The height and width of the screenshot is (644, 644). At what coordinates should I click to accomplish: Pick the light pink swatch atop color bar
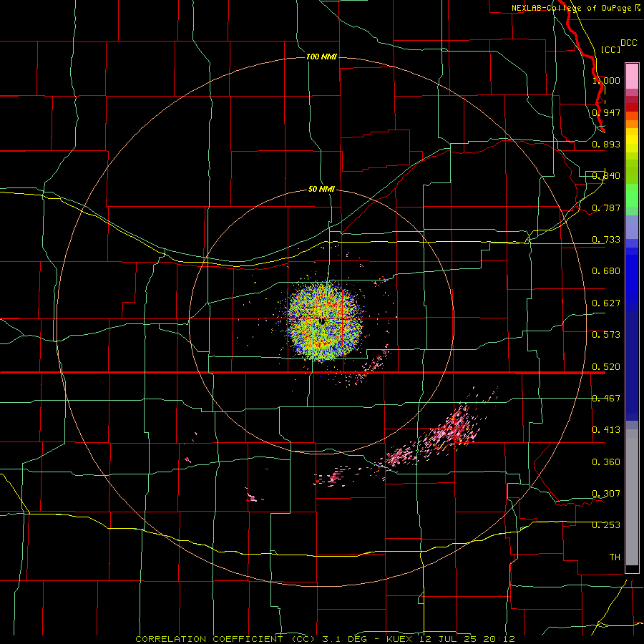tap(632, 76)
